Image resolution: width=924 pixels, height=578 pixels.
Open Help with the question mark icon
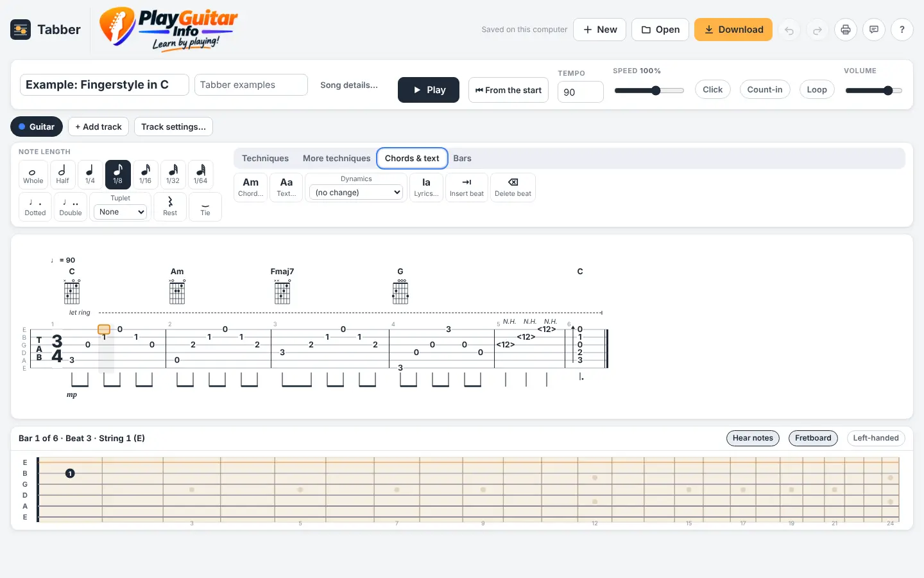[x=902, y=30]
